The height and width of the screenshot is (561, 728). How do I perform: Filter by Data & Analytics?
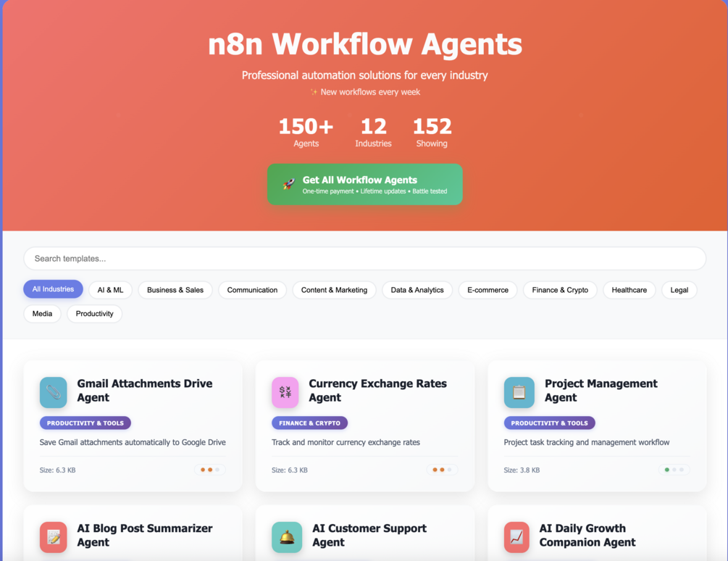point(417,290)
